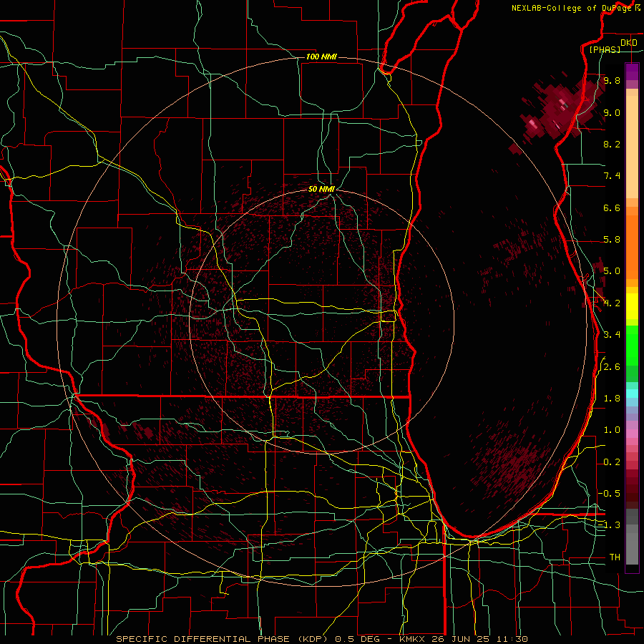Select the 8.2 scale value
644x644 pixels.
pyautogui.click(x=612, y=144)
